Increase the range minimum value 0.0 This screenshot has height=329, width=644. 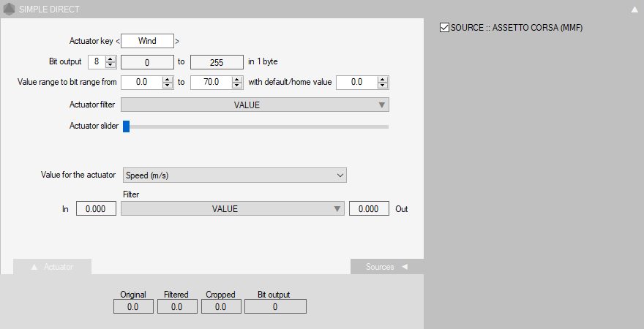(168, 80)
